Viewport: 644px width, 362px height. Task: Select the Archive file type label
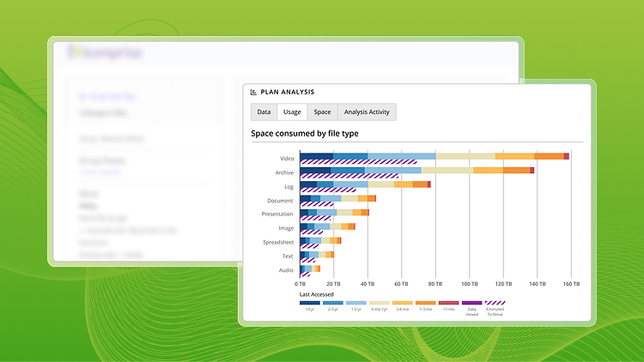point(283,172)
